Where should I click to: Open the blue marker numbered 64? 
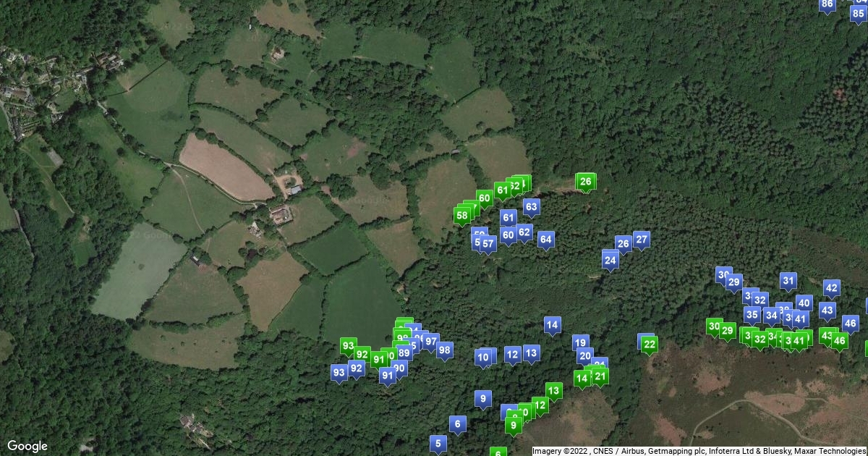click(x=545, y=240)
